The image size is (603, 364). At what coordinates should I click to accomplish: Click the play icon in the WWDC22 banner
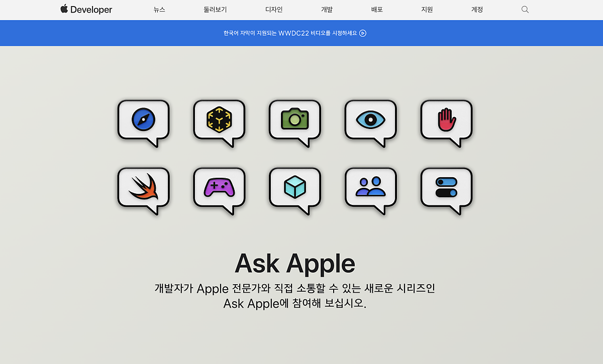pos(363,33)
